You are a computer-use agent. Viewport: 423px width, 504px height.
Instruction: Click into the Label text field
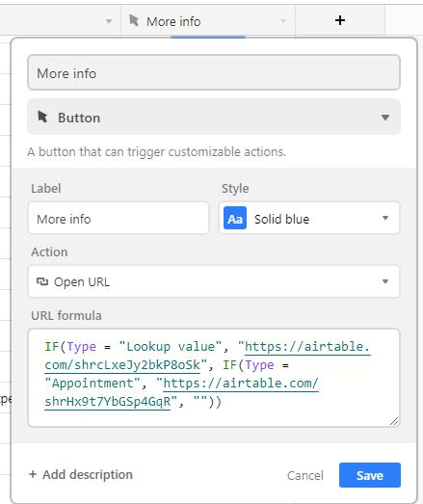click(119, 218)
